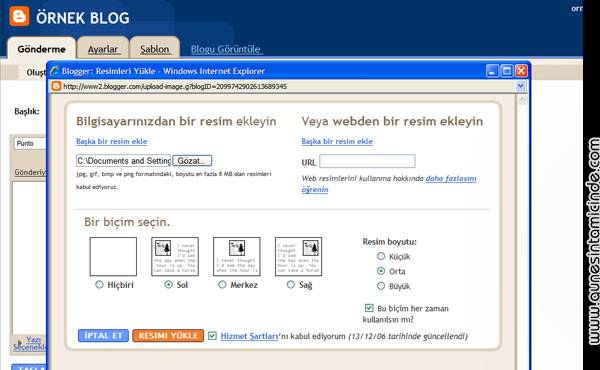
Task: Open the address bar dropdown arrow
Action: click(x=520, y=86)
